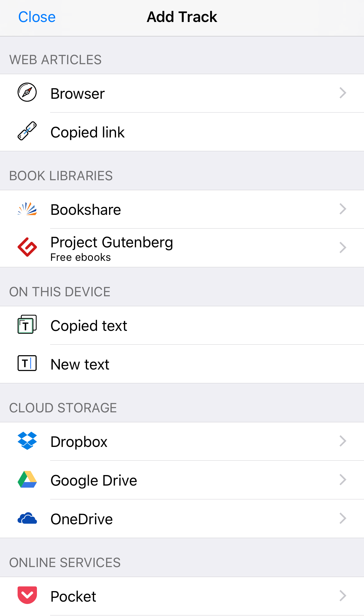Tap the New text cursor icon
The image size is (364, 616).
[27, 363]
